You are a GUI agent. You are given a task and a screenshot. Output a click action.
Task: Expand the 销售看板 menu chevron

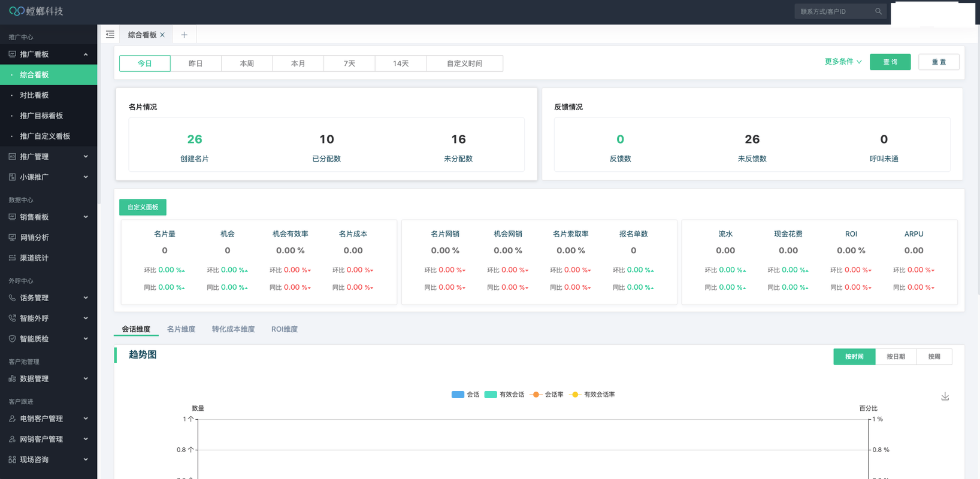tap(86, 217)
